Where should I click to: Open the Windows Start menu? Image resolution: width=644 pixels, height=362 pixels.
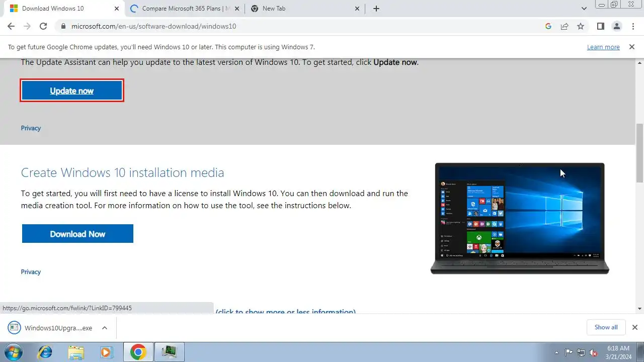pos(13,352)
